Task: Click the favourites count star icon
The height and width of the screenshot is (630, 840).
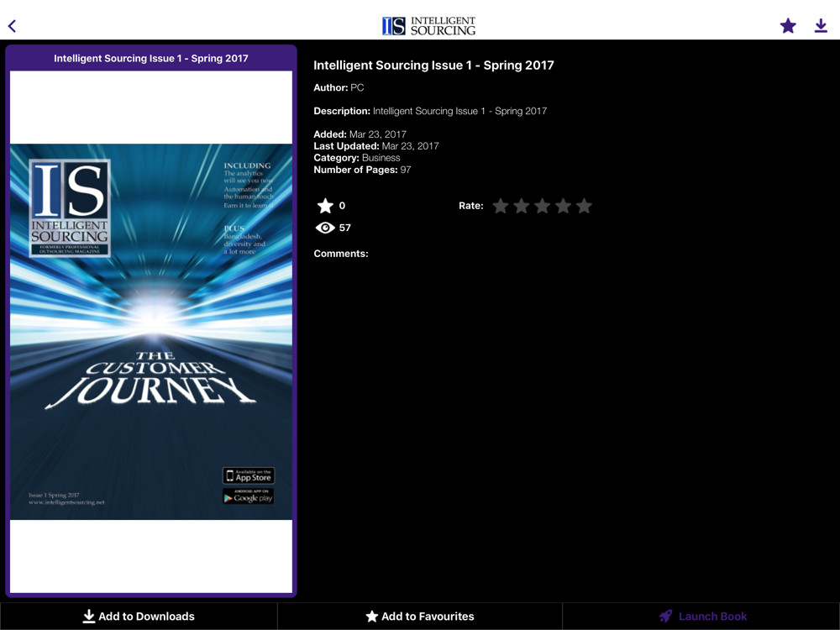Action: (325, 206)
